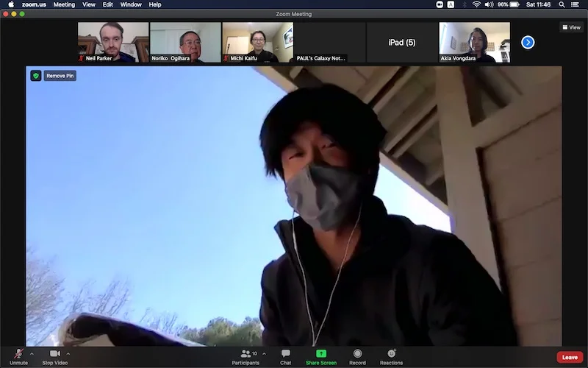Open the View layout options
This screenshot has height=368, width=588.
coord(571,27)
